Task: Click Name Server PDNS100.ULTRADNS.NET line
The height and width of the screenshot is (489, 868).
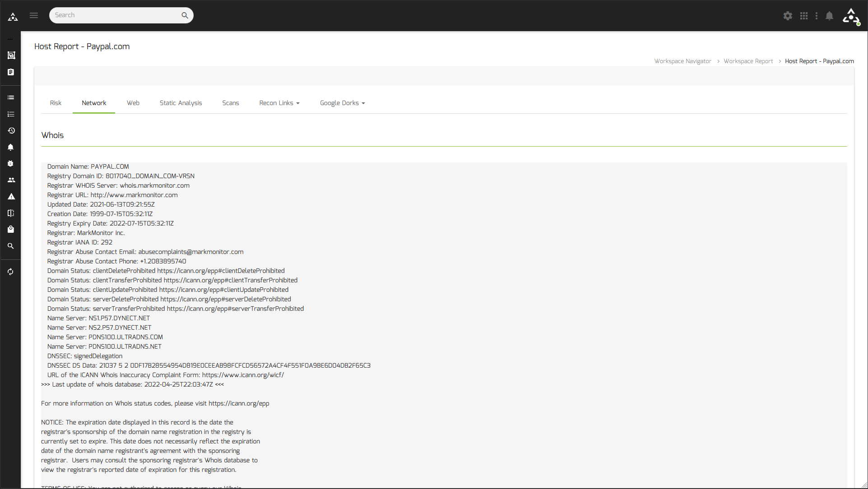Action: point(104,346)
